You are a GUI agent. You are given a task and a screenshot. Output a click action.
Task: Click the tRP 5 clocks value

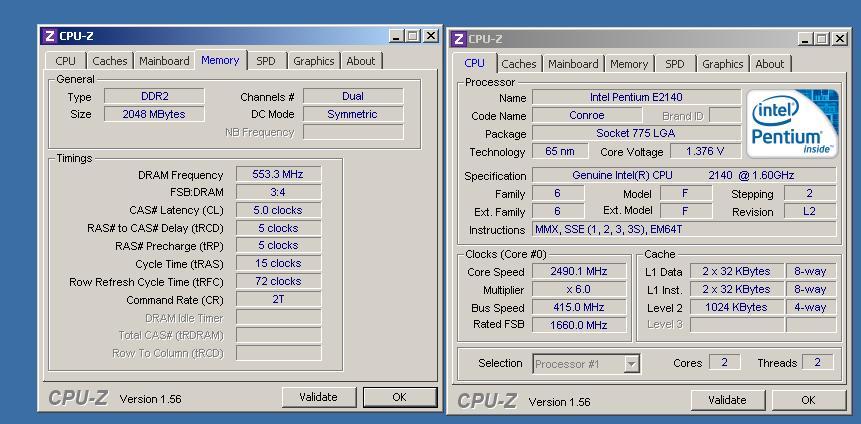coord(278,246)
